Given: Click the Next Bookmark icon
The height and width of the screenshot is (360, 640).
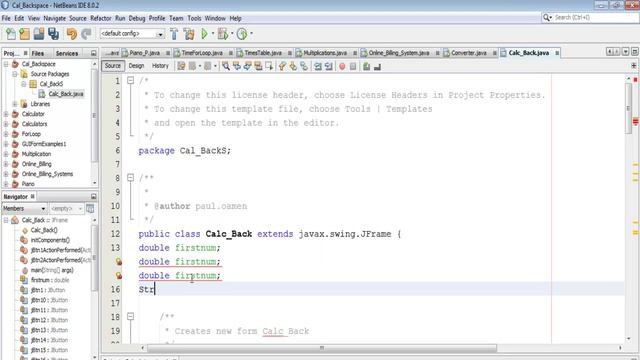Looking at the screenshot, I should (x=293, y=66).
